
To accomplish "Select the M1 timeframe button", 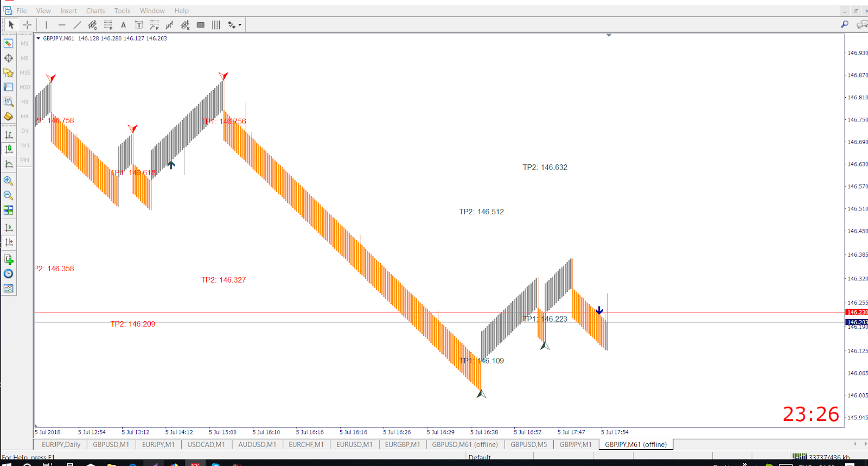I will [x=24, y=43].
